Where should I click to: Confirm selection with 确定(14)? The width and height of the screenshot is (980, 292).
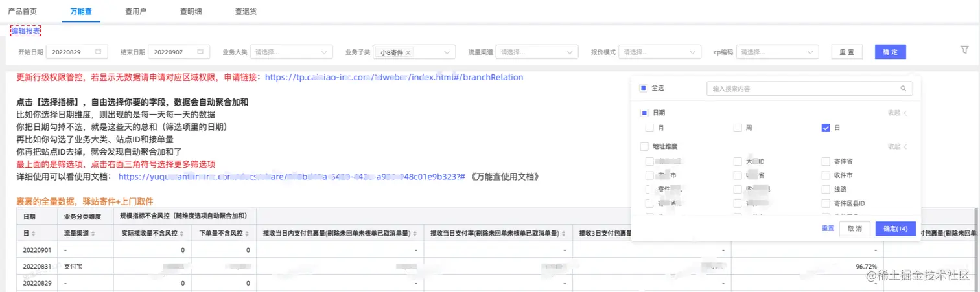tap(895, 229)
